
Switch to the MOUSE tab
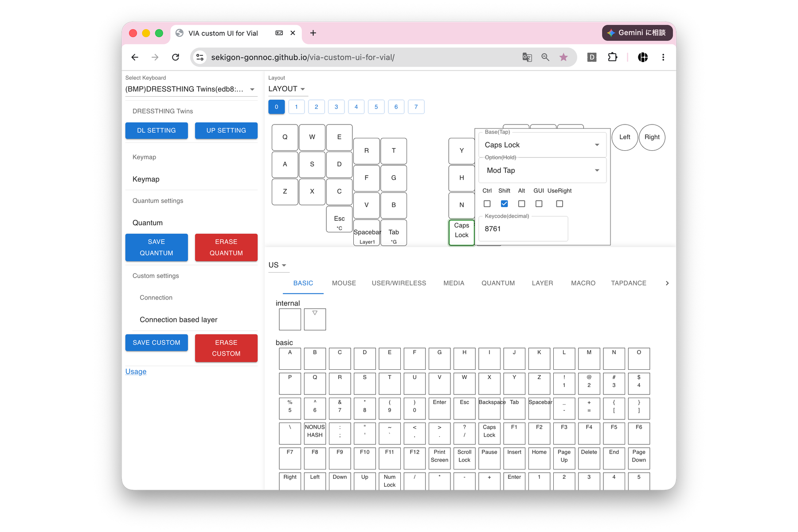pyautogui.click(x=344, y=283)
